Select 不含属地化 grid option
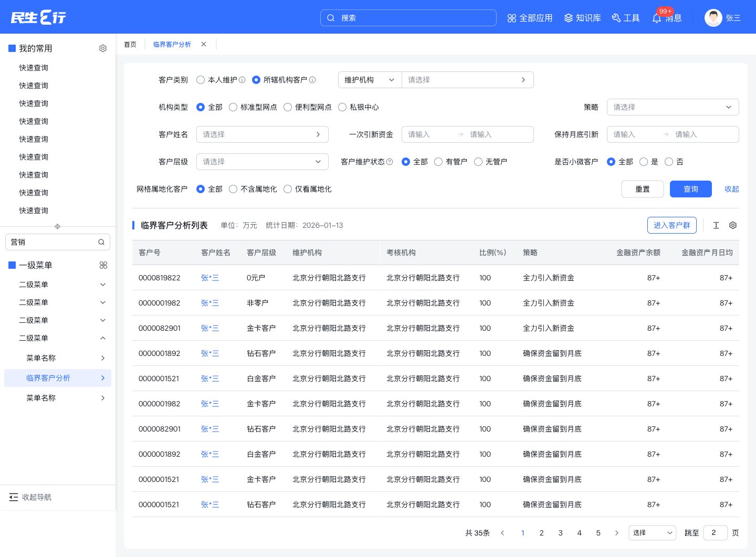Image resolution: width=756 pixels, height=557 pixels. 233,189
